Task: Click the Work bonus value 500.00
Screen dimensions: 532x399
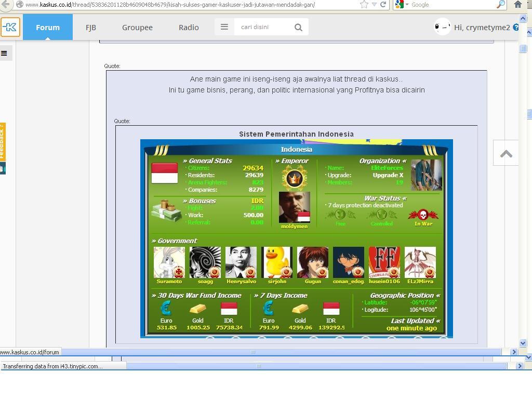Action: tap(254, 215)
